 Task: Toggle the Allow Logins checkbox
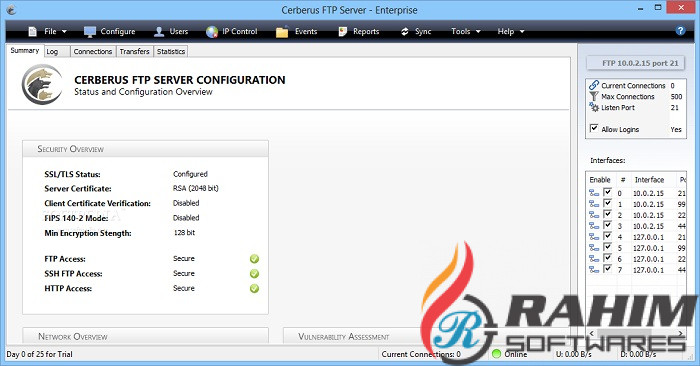[x=594, y=128]
